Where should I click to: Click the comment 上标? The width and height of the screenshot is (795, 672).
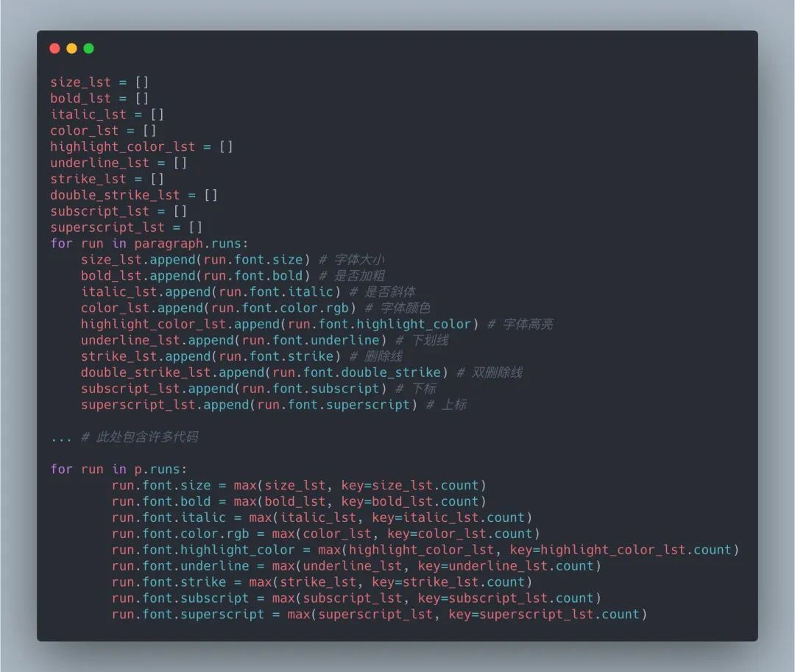click(x=454, y=404)
